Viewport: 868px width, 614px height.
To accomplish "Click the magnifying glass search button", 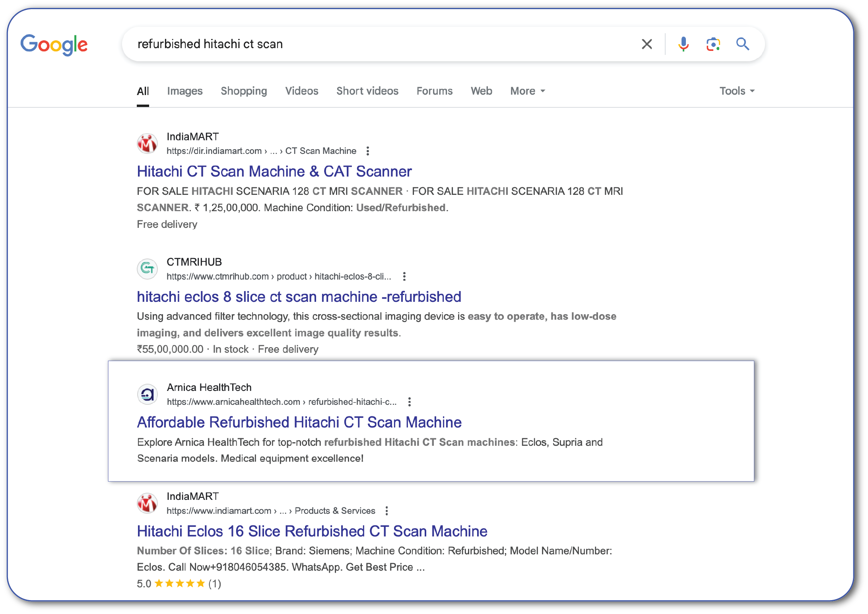I will tap(742, 44).
